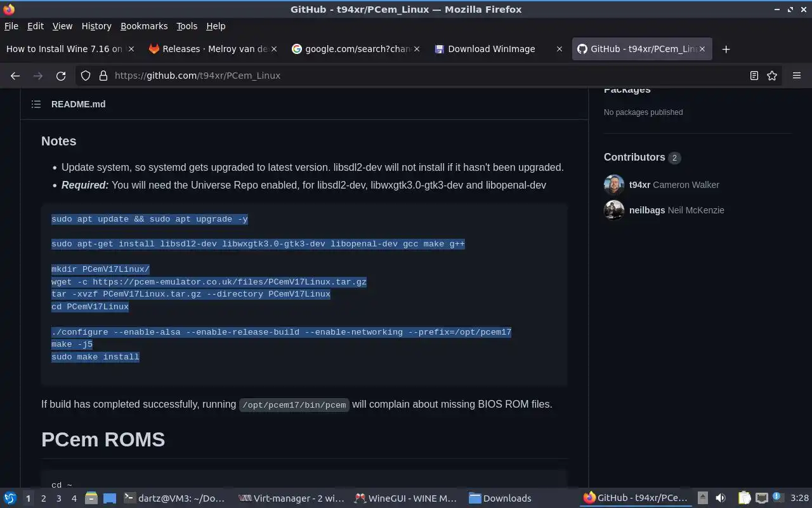The width and height of the screenshot is (812, 508).
Task: Switch to workspace 2 on taskbar
Action: tap(43, 498)
